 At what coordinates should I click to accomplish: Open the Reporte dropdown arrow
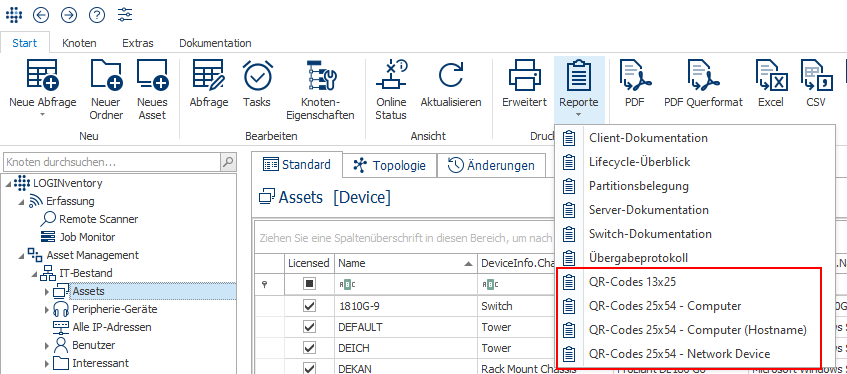(579, 114)
